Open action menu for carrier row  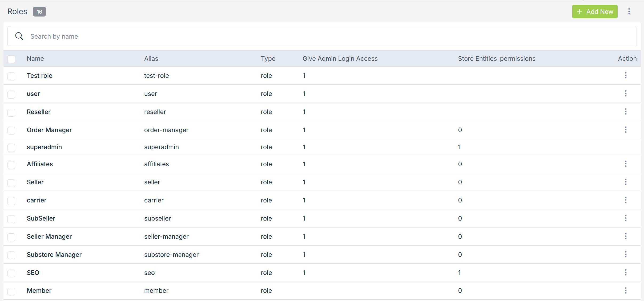click(625, 200)
